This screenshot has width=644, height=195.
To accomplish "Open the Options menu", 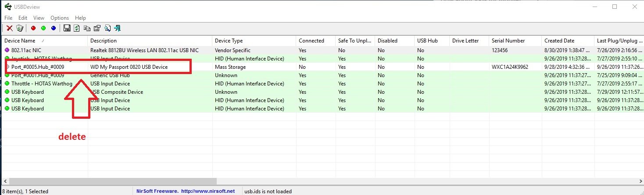I will click(x=60, y=18).
